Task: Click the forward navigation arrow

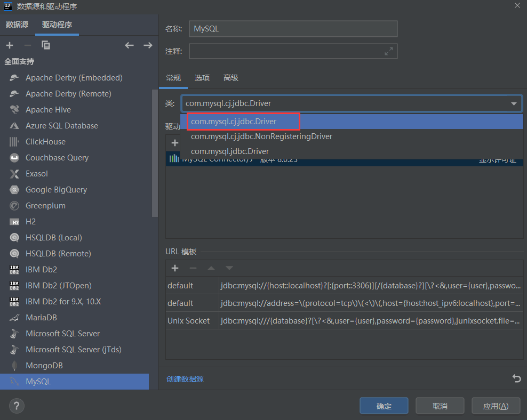Action: [148, 45]
